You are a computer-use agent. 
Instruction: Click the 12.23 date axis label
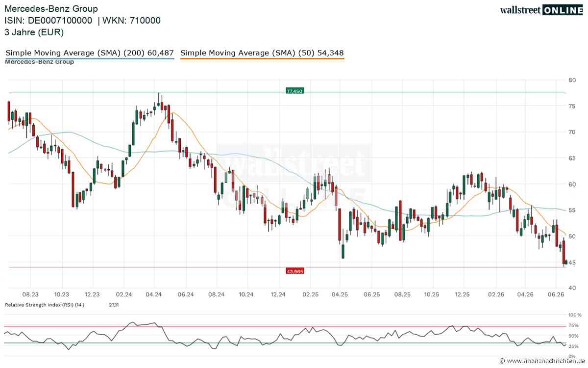(x=92, y=294)
